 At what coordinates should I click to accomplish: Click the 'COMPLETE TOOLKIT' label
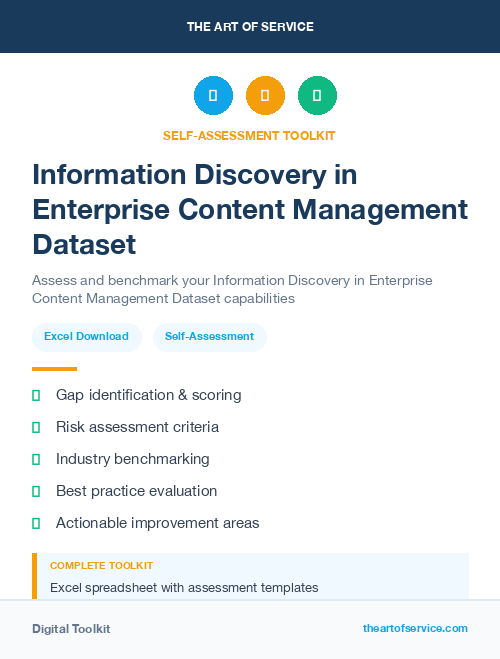click(102, 566)
